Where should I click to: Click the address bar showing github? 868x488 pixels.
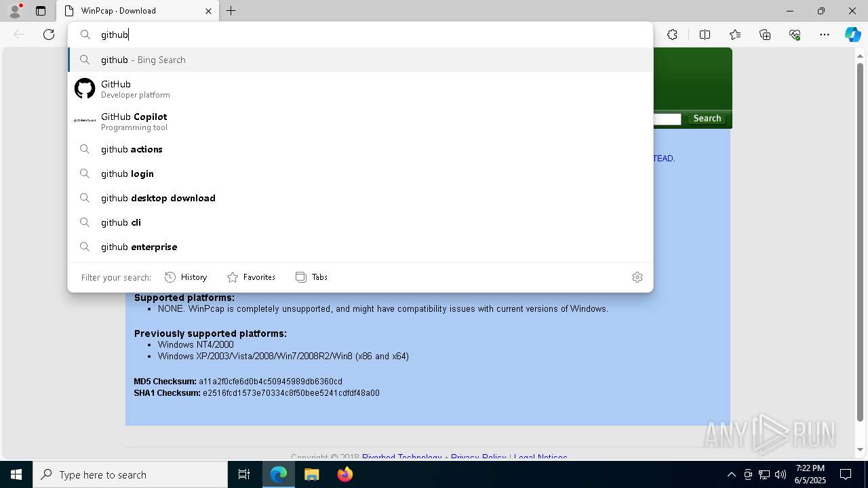pyautogui.click(x=360, y=35)
